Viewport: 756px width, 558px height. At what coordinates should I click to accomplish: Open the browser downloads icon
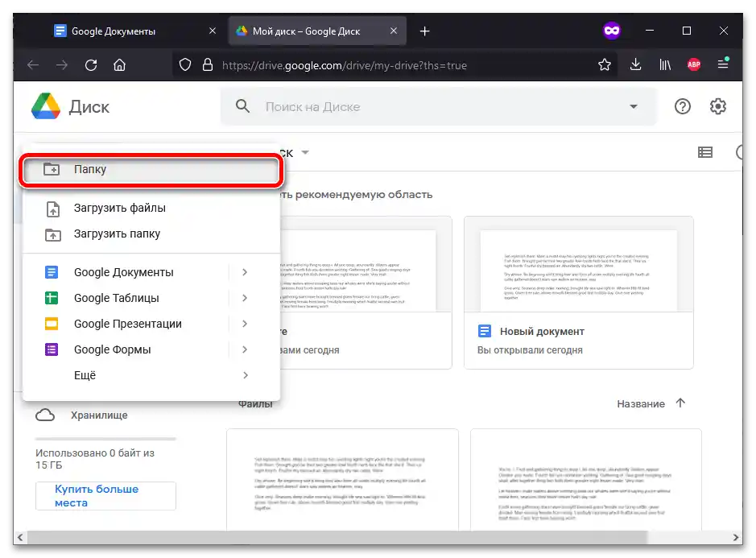(x=635, y=64)
